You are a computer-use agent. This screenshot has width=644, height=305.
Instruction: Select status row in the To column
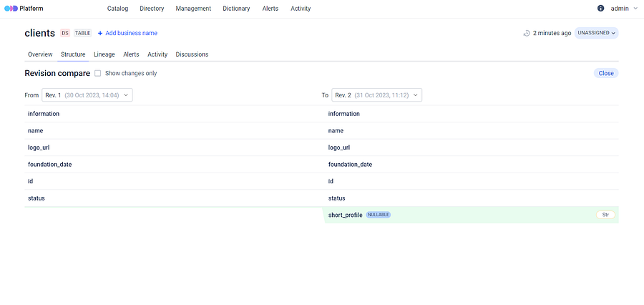472,198
